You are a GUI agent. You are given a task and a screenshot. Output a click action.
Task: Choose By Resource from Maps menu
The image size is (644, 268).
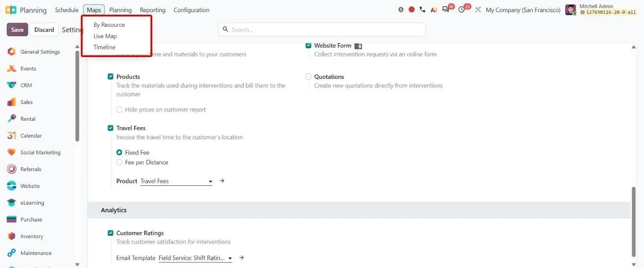click(x=109, y=25)
